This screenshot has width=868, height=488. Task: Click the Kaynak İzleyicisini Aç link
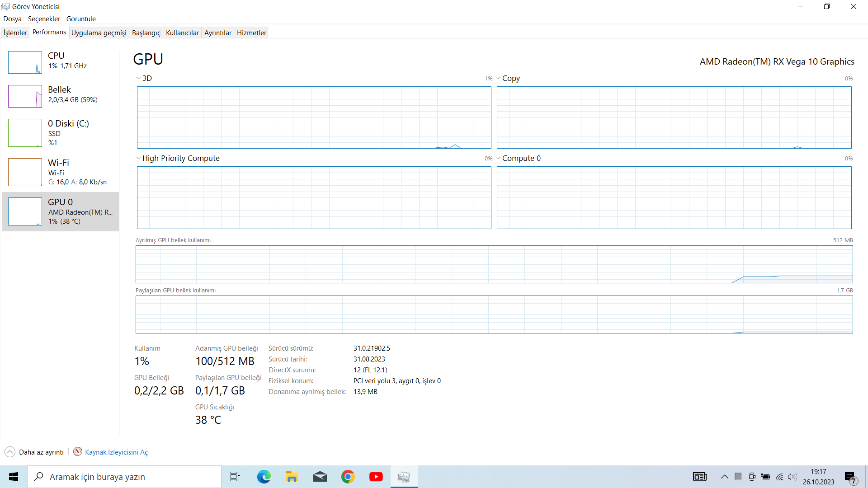coord(116,452)
